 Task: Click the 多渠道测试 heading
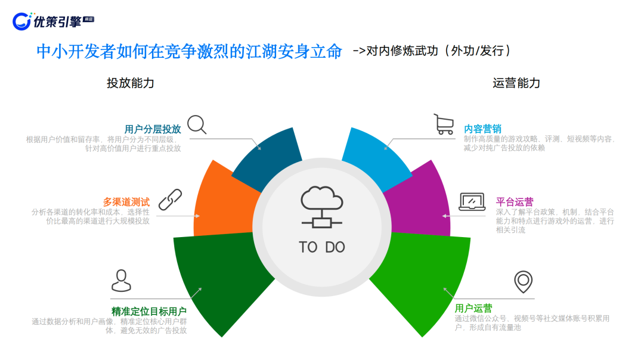pos(126,202)
